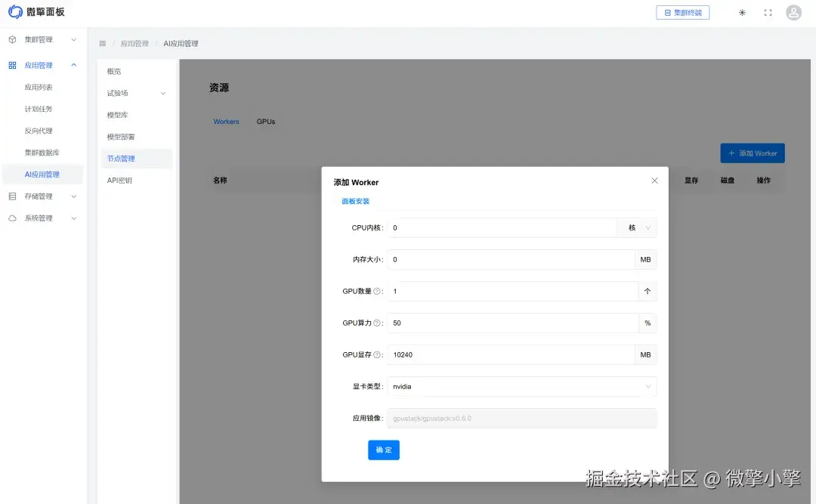The width and height of the screenshot is (816, 504).
Task: Select 节点管理 in the inner menu
Action: [122, 159]
